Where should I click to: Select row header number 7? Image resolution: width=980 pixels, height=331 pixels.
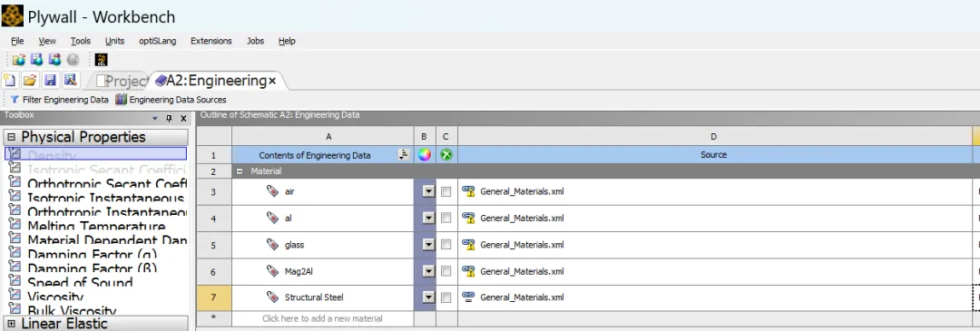tap(214, 297)
